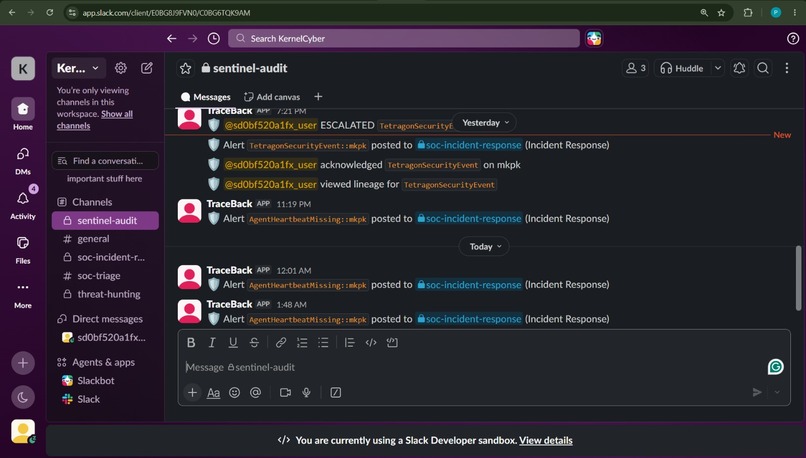Viewport: 806px width, 458px height.
Task: Toggle bold formatting in composer
Action: (191, 342)
